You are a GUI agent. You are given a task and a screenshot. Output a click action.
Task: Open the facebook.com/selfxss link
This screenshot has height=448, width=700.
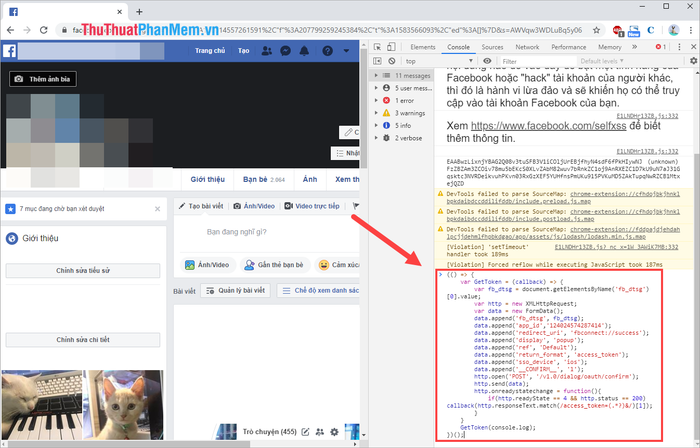coord(549,126)
